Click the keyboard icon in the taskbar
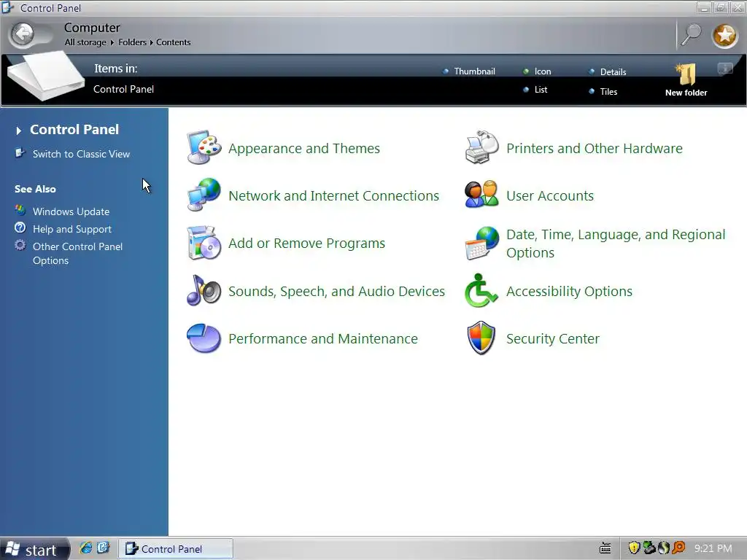Screen dimensions: 747x560 (x=605, y=548)
